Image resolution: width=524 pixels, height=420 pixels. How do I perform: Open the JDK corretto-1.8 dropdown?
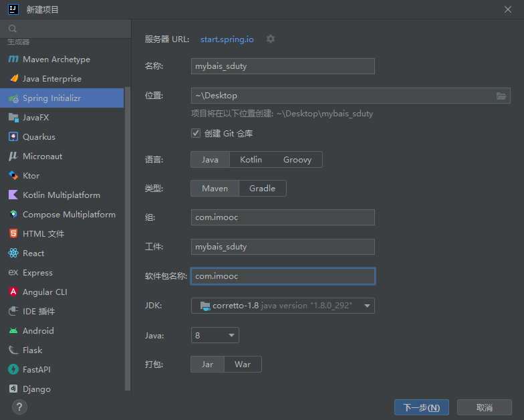tap(283, 306)
